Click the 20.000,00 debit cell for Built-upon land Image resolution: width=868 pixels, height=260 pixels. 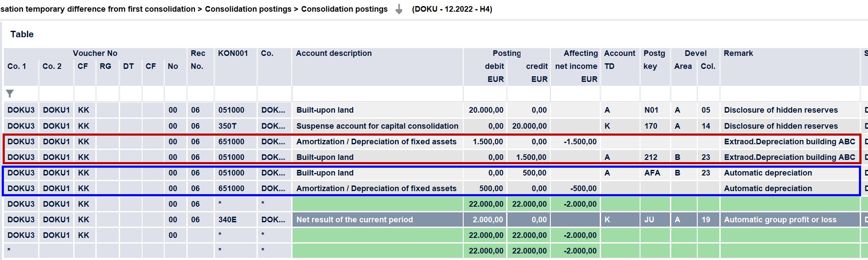[x=486, y=110]
